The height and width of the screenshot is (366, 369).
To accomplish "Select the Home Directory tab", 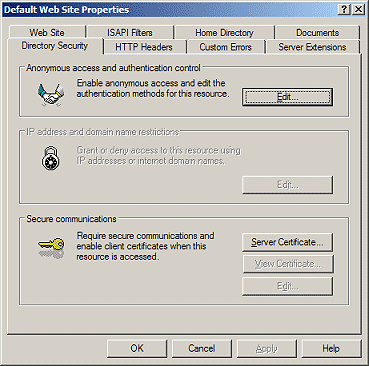I will [224, 32].
